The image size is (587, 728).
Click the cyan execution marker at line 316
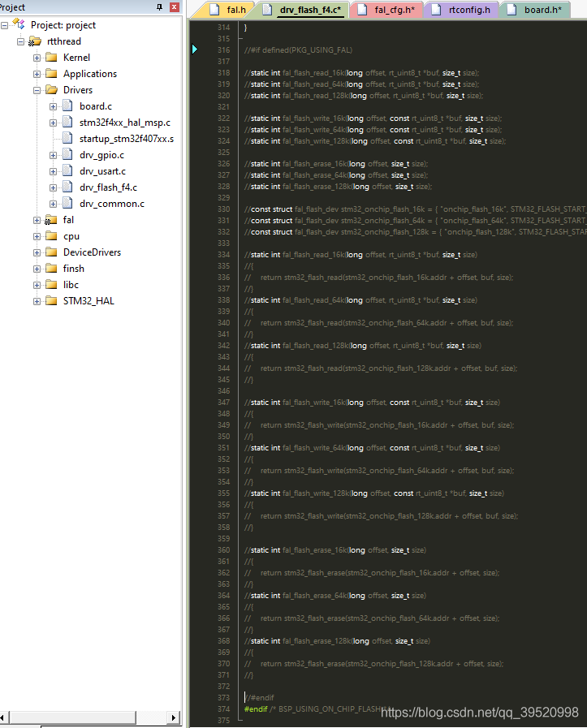195,50
